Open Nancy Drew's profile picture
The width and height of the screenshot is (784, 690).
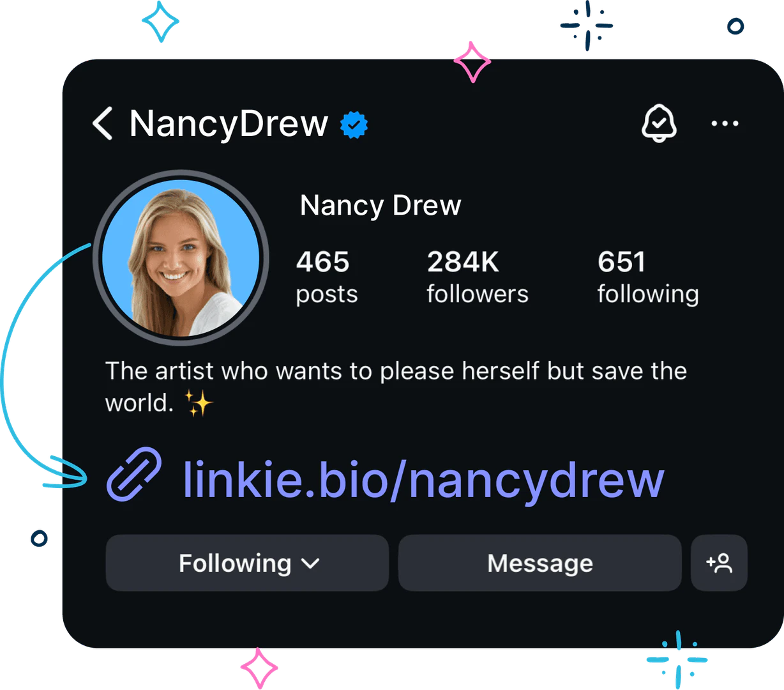[x=181, y=257]
